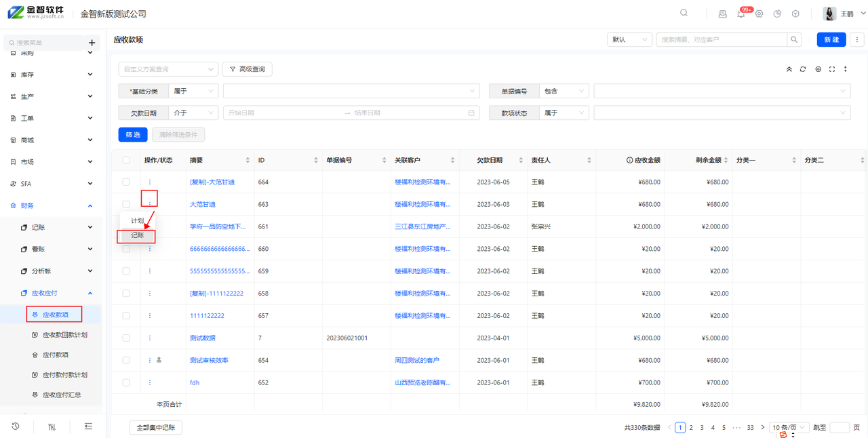Open the pie chart statistics icon
The width and height of the screenshot is (868, 438).
click(777, 14)
